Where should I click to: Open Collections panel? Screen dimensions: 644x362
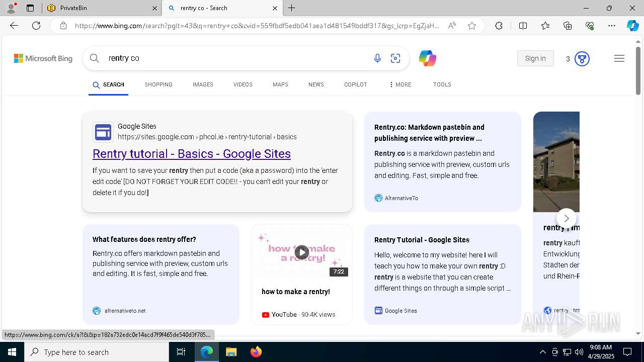coord(568,26)
